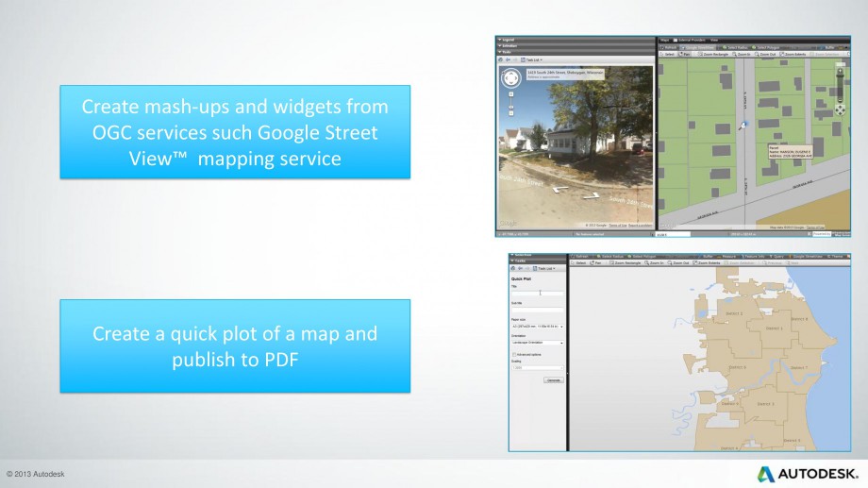Open Task List dropdown in Quick Plot pane
Image resolution: width=868 pixels, height=488 pixels.
544,269
